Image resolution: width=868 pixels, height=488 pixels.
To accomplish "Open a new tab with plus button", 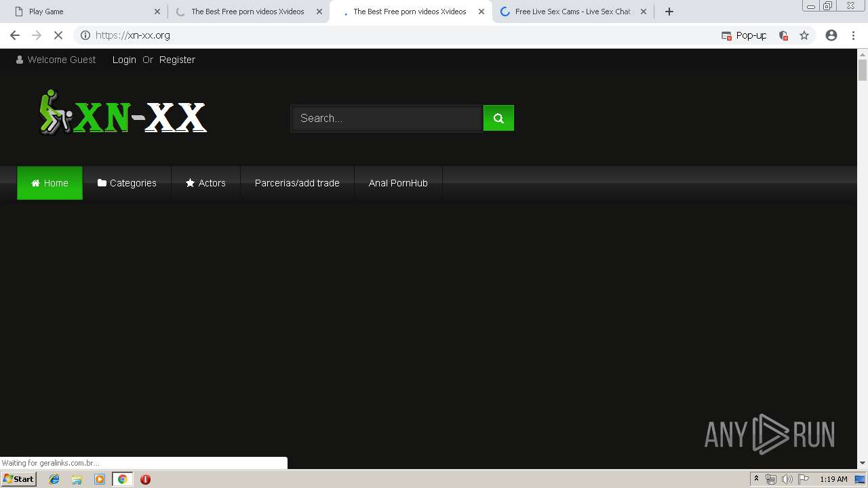I will pos(669,12).
